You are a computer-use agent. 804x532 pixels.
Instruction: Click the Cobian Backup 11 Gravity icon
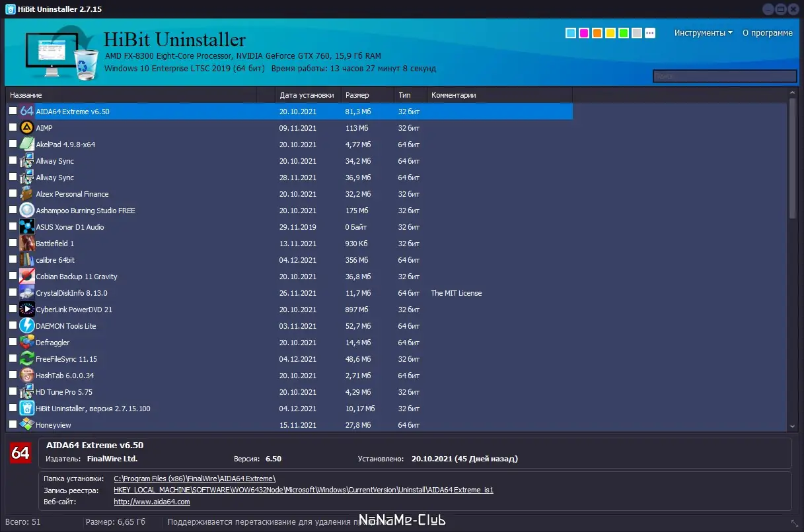(x=26, y=276)
